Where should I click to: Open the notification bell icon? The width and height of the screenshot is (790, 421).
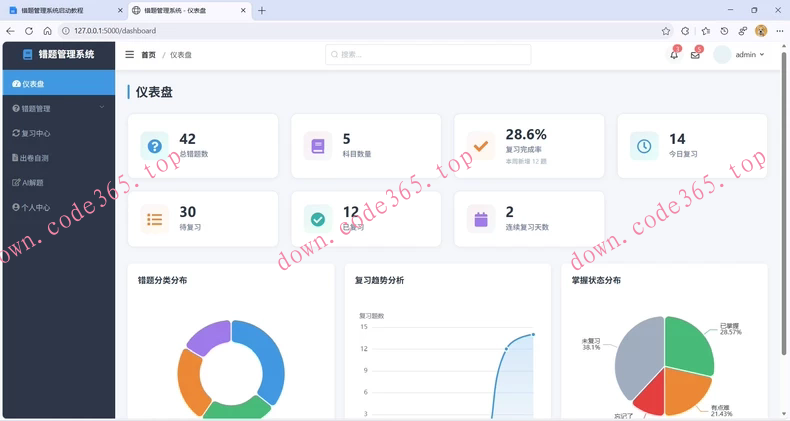pos(674,55)
